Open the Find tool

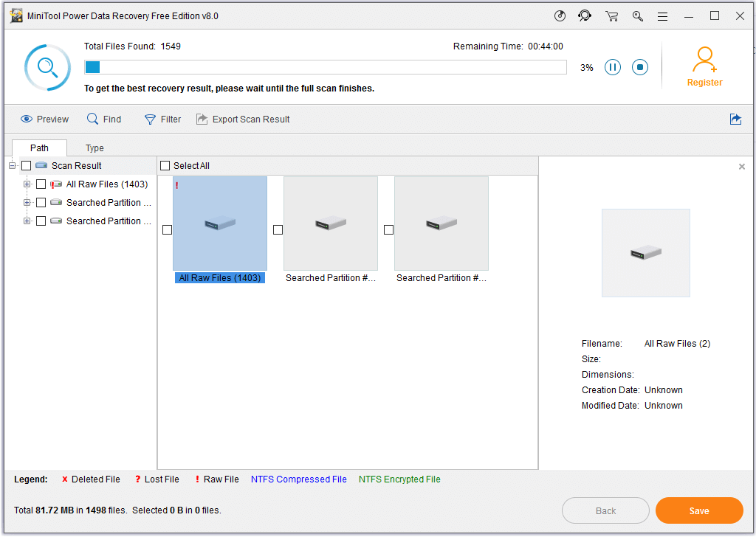click(104, 119)
